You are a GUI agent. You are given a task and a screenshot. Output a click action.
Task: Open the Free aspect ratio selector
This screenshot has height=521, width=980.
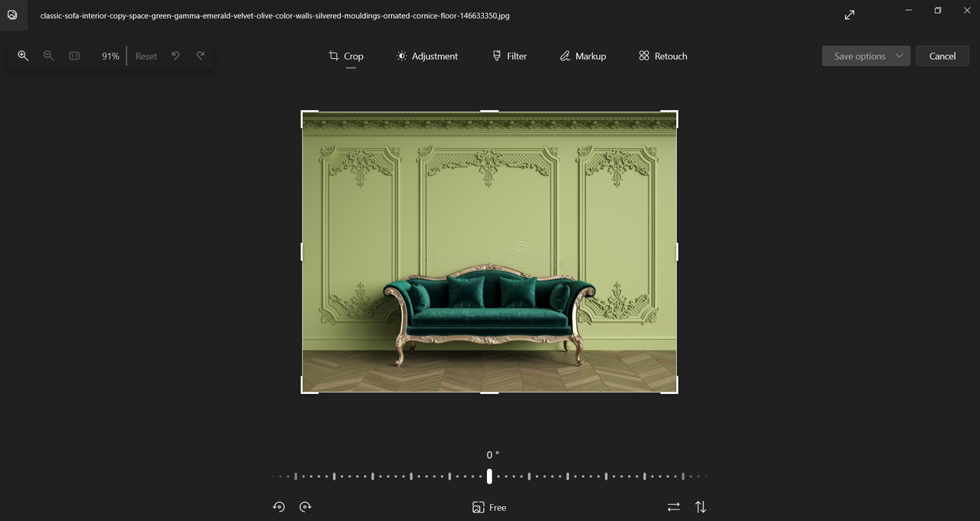click(x=489, y=507)
